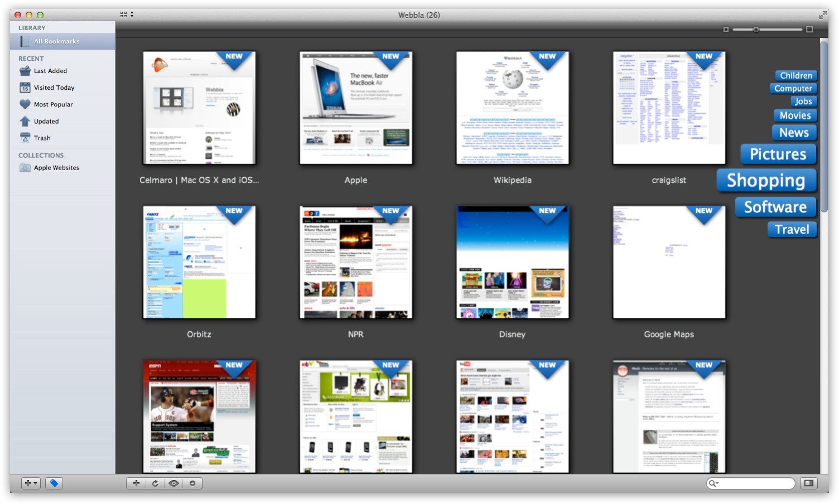
Task: Open the Trash in the sidebar
Action: point(42,138)
